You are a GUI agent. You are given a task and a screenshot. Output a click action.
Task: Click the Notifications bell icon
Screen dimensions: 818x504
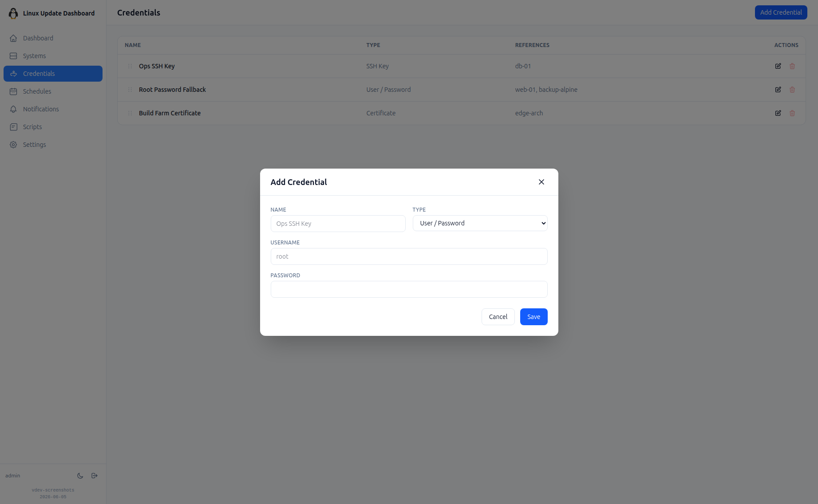[x=13, y=109]
